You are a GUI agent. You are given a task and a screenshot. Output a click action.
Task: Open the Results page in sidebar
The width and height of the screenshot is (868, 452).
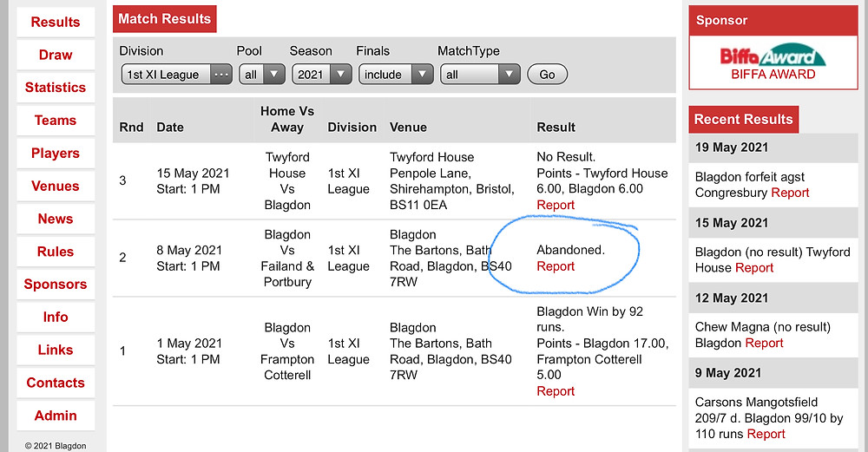point(56,23)
